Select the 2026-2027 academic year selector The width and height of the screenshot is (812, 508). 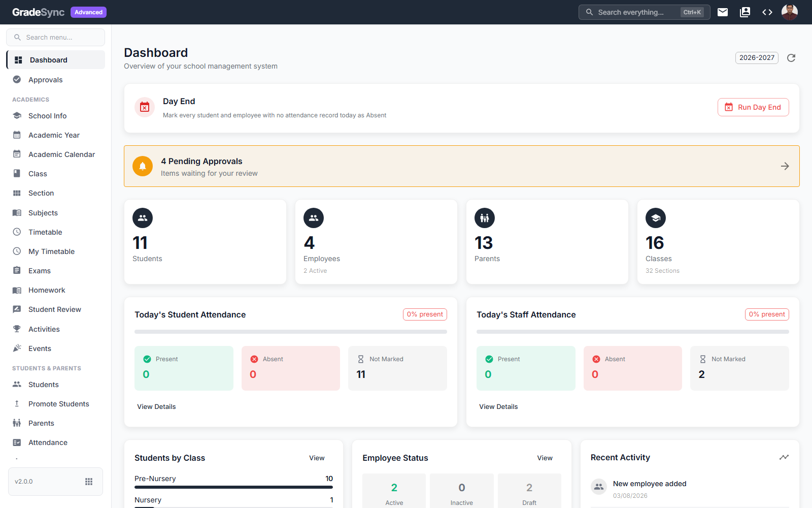click(757, 58)
